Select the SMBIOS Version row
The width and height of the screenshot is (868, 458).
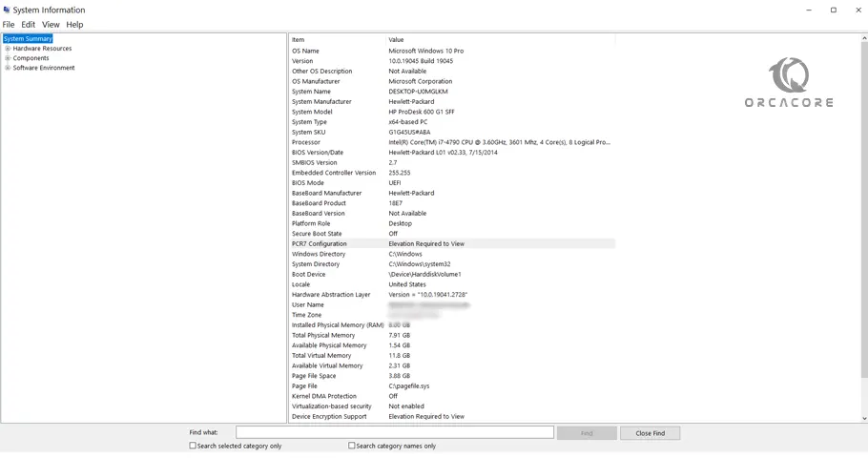tap(452, 162)
